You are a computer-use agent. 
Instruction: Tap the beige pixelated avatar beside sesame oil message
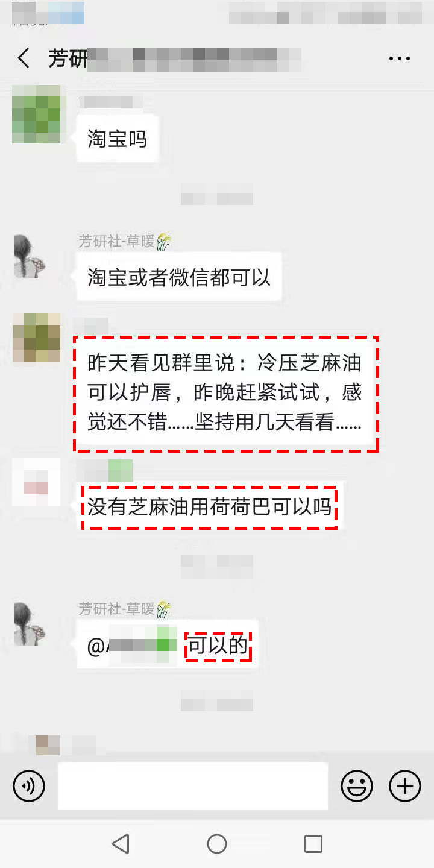[36, 338]
